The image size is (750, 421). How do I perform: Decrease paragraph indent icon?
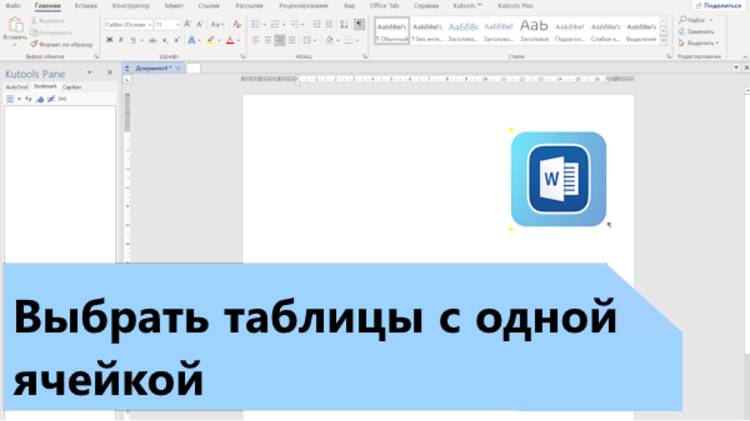(316, 24)
